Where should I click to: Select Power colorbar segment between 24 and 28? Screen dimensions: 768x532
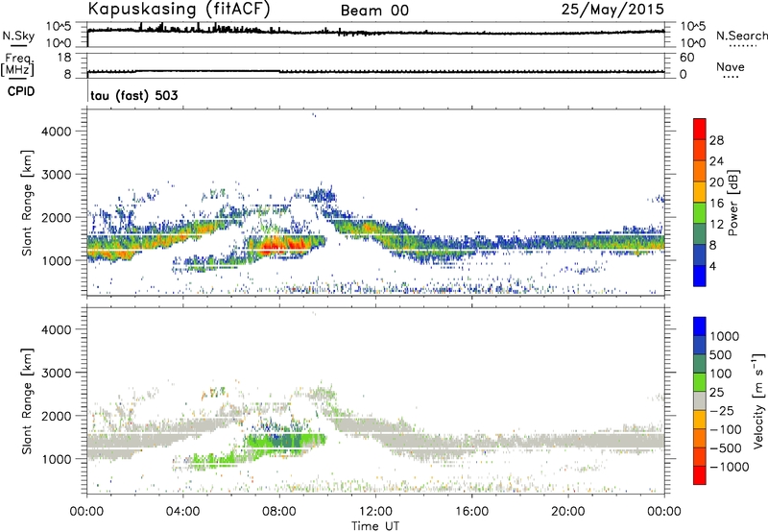700,150
